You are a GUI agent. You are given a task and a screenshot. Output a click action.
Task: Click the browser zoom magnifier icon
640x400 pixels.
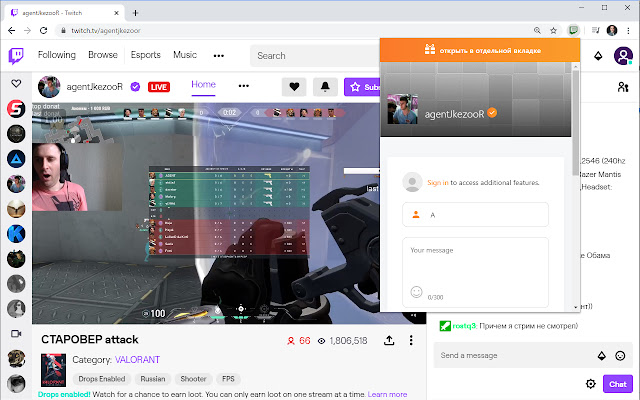537,31
